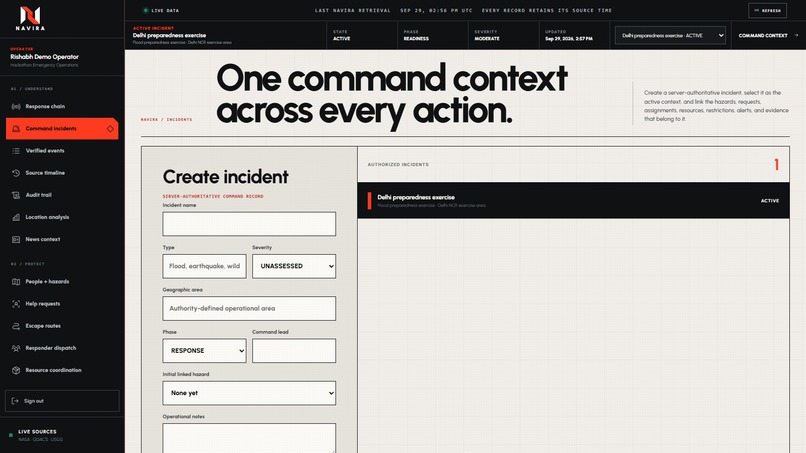Click the diamond marker on Command incidents

110,129
